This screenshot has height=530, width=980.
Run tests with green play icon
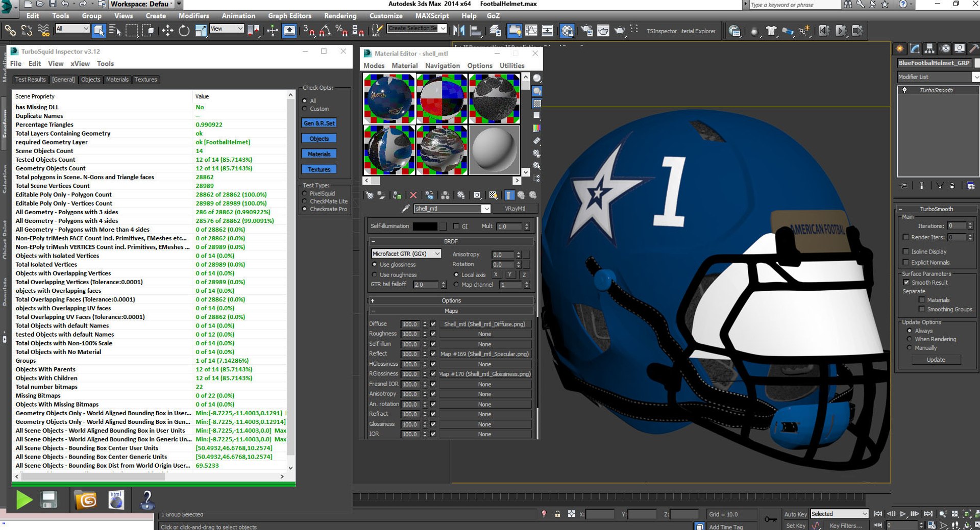(24, 500)
